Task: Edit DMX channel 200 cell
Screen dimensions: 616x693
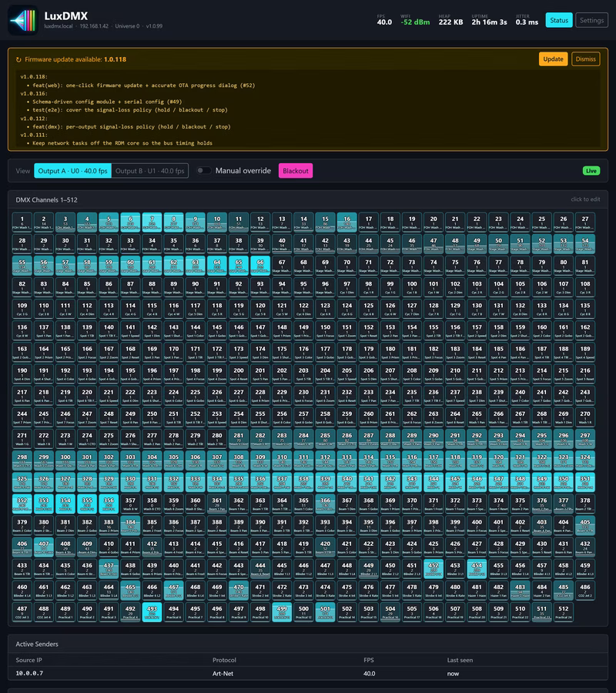Action: pos(239,374)
